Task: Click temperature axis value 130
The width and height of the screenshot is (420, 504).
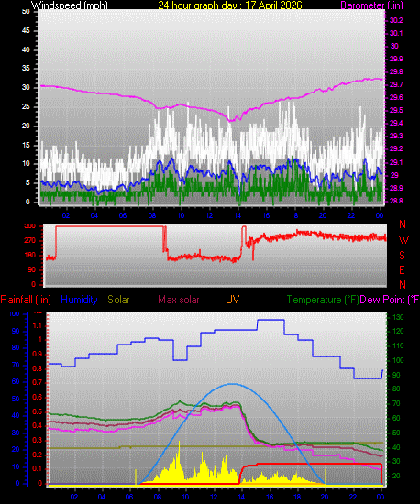Action: pyautogui.click(x=398, y=318)
